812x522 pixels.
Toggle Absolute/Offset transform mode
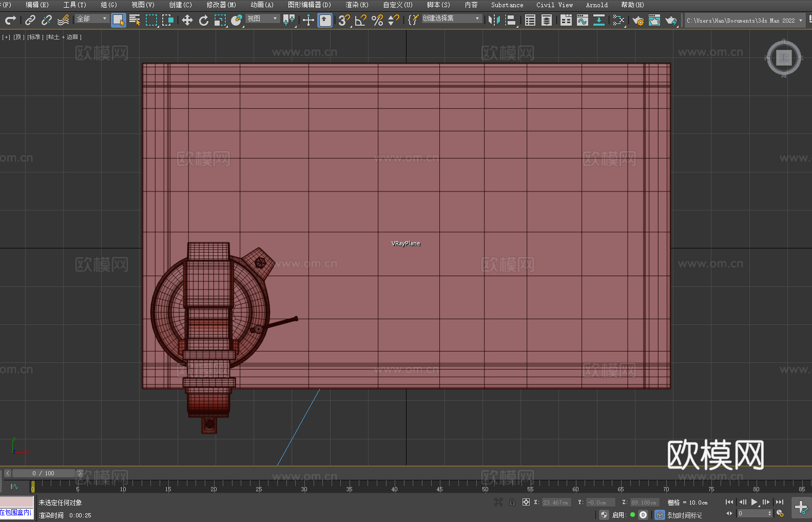point(526,502)
